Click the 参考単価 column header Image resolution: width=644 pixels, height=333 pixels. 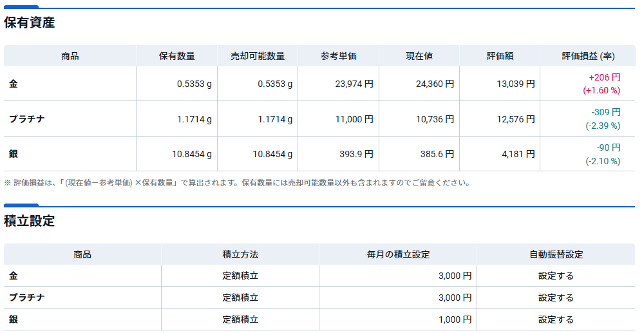(x=338, y=56)
